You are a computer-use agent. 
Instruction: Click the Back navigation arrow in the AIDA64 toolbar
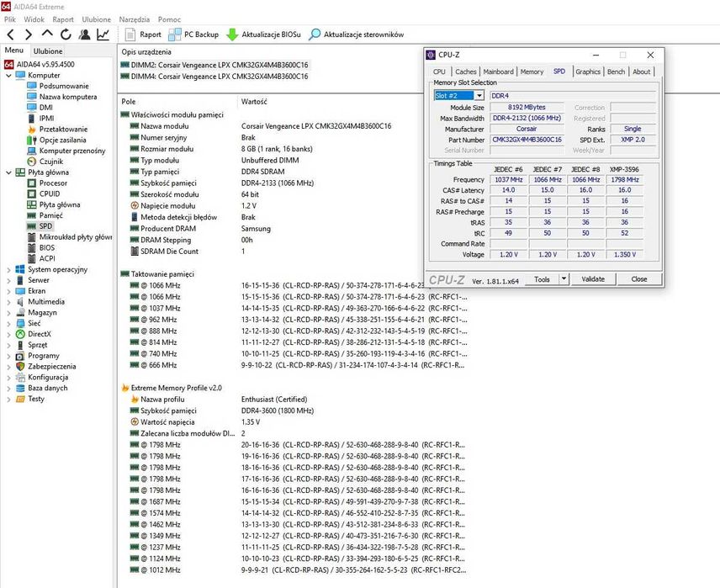coord(10,34)
